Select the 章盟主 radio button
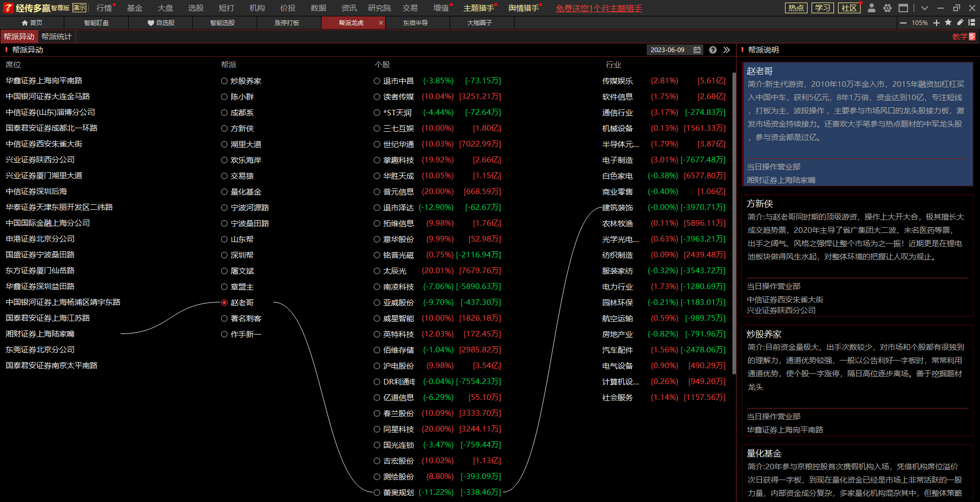 pos(224,286)
